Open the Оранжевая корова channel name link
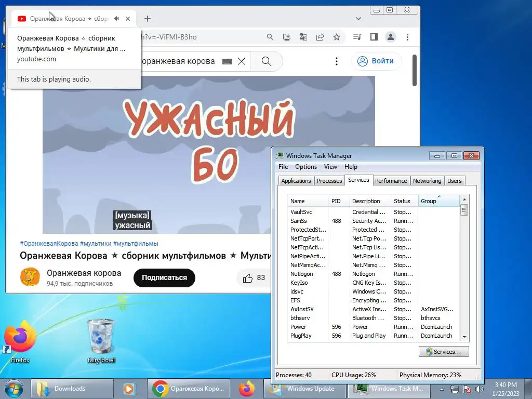Image resolution: width=532 pixels, height=399 pixels. 84,273
